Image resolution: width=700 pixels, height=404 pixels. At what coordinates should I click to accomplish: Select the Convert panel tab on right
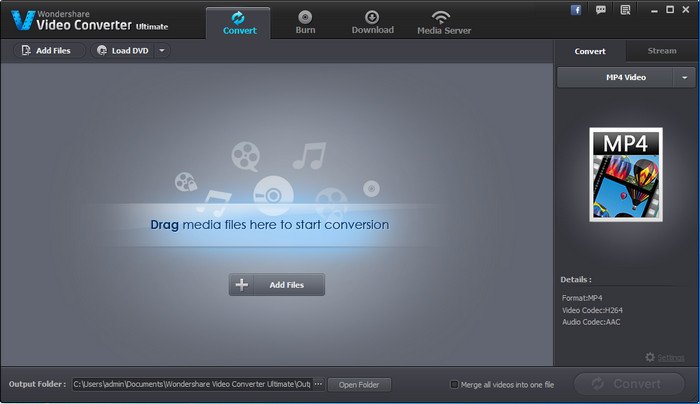tap(590, 51)
